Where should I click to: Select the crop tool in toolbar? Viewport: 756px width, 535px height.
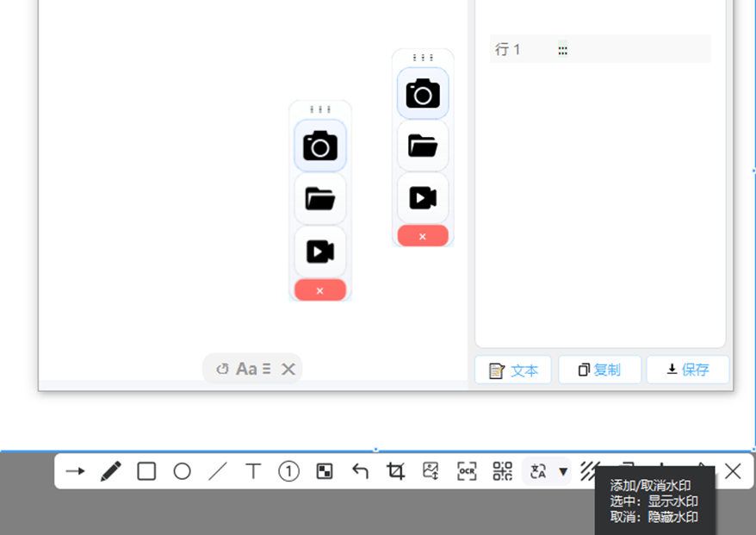click(x=395, y=471)
